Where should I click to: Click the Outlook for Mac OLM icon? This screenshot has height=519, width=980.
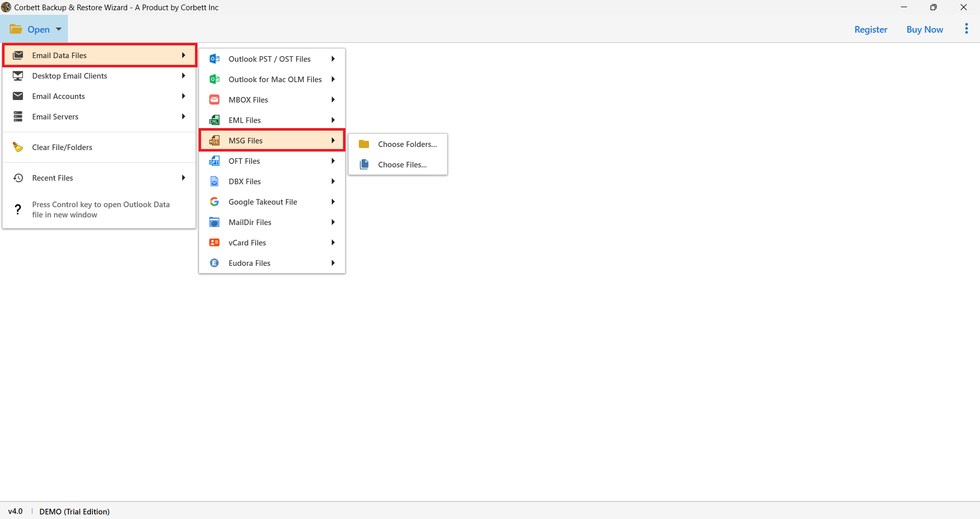[214, 79]
